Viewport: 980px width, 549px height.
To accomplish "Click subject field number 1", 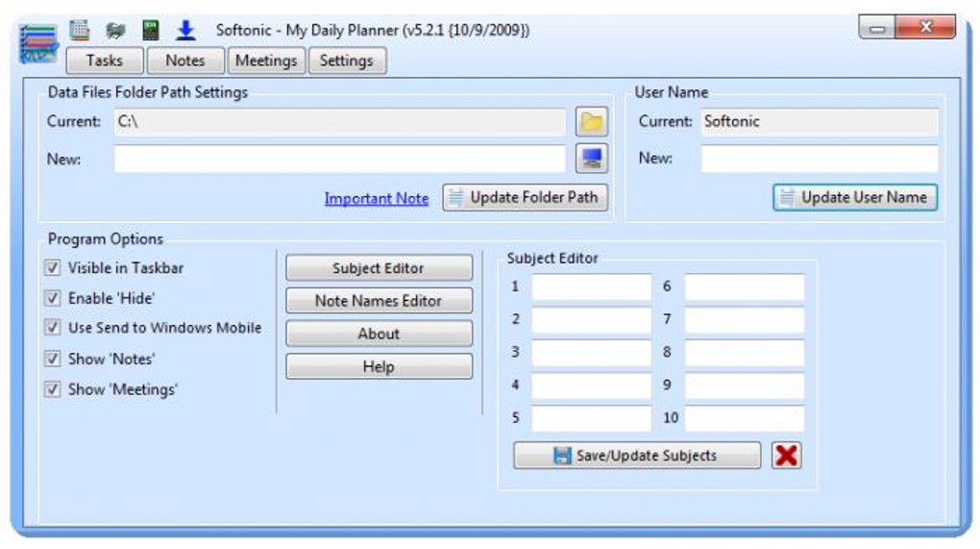I will pyautogui.click(x=591, y=287).
